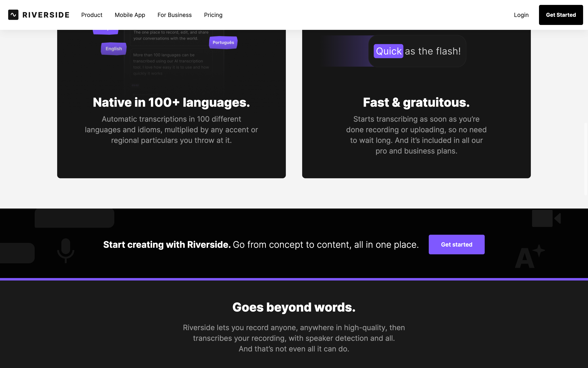Click 'as the flash!' text
This screenshot has width=588, height=368.
coord(433,51)
